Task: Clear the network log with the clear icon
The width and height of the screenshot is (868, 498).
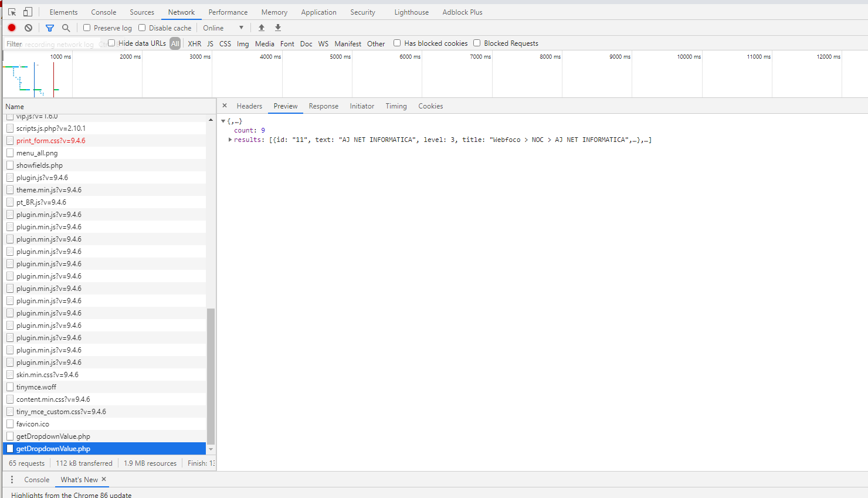Action: (28, 28)
